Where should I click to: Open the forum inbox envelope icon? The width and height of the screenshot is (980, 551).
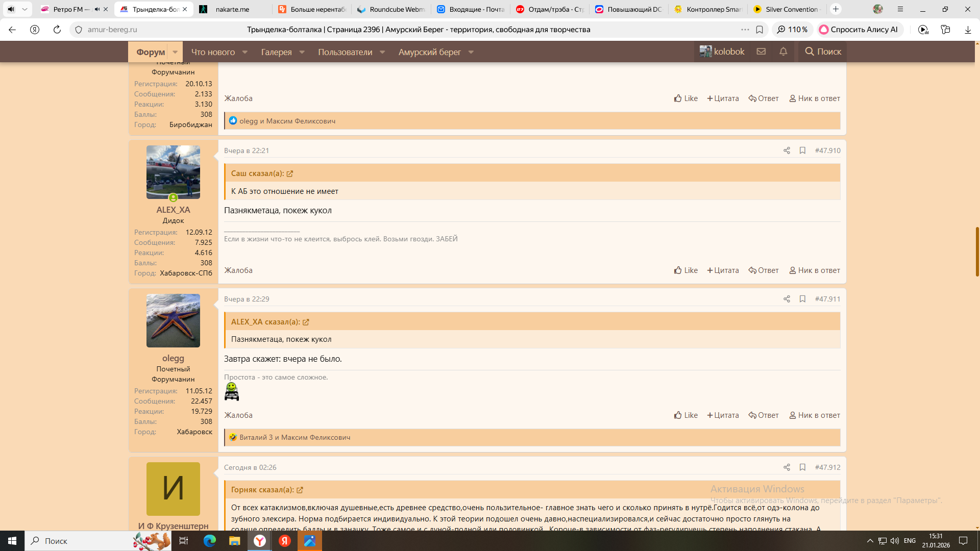coord(761,52)
